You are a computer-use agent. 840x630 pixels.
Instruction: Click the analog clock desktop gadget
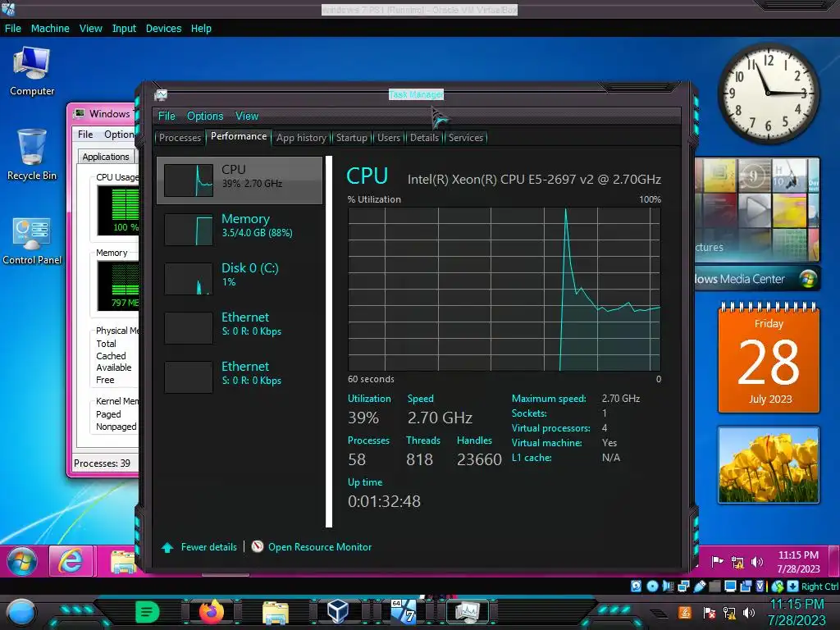[x=768, y=94]
